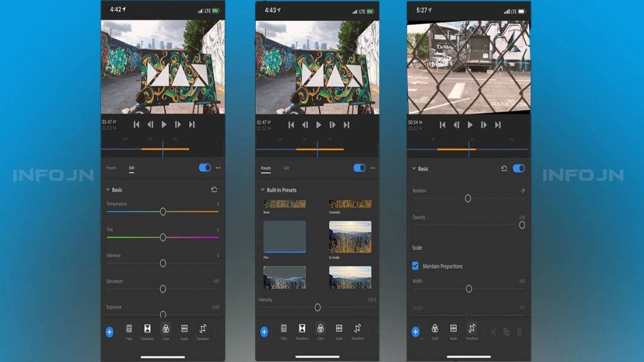644x362 pixels.
Task: Turn off the Transform toggle on the right phone
Action: (519, 168)
